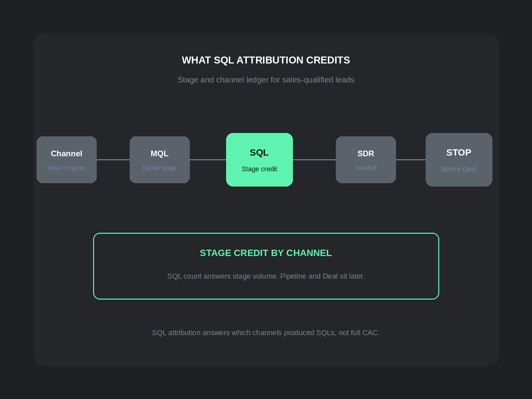Select the highlighted SQL stage credit box
532x399 pixels.
259,160
